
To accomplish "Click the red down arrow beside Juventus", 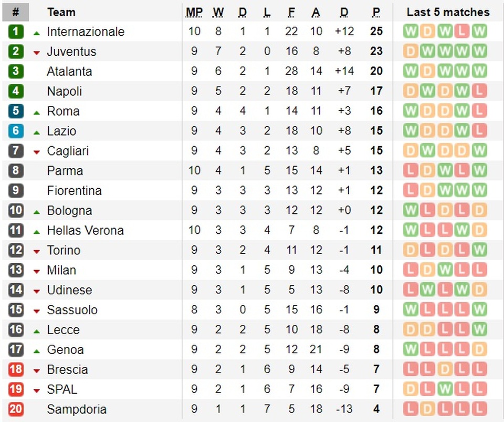I will [x=37, y=53].
